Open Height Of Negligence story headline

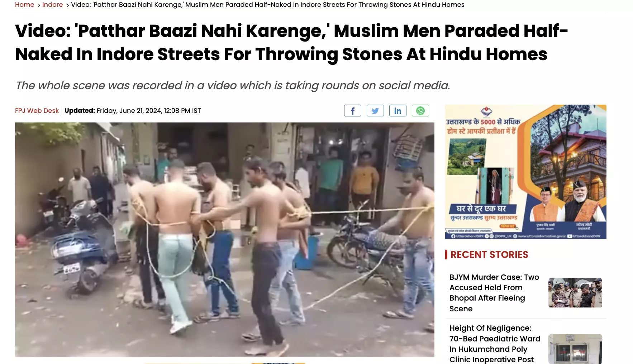[x=495, y=344]
